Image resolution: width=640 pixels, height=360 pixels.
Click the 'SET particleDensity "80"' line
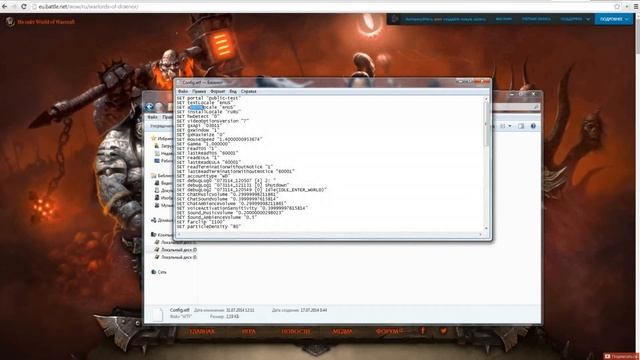(209, 226)
